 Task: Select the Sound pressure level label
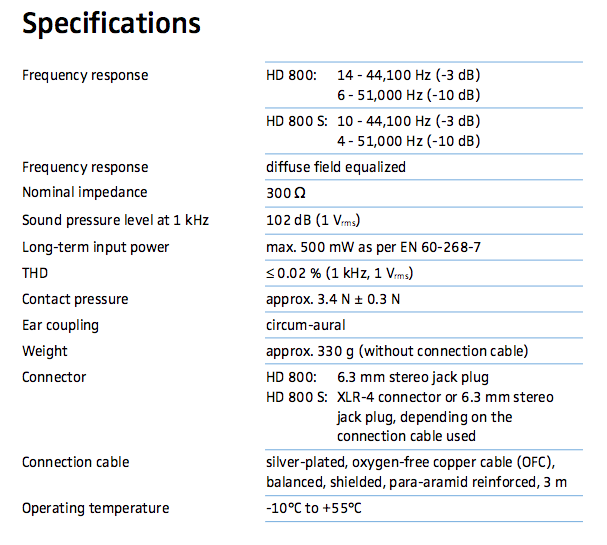click(x=115, y=220)
